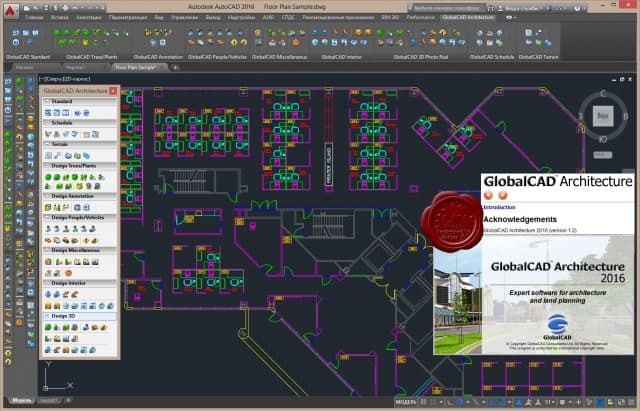Image resolution: width=640 pixels, height=411 pixels.
Task: Click the ViewCube top face
Action: point(602,116)
